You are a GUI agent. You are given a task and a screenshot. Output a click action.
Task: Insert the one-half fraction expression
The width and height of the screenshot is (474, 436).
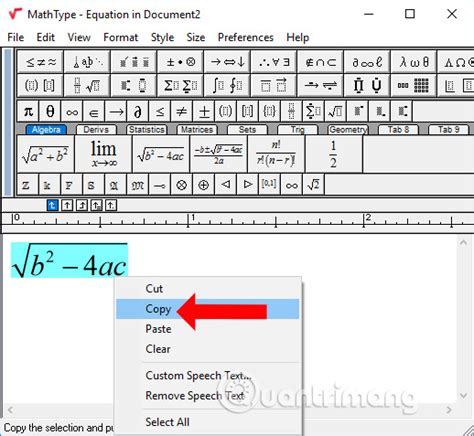click(333, 154)
